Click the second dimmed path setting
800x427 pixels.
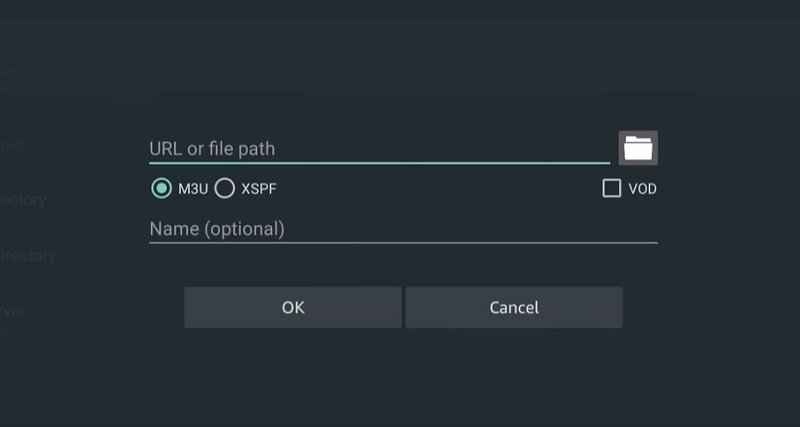[x=15, y=145]
